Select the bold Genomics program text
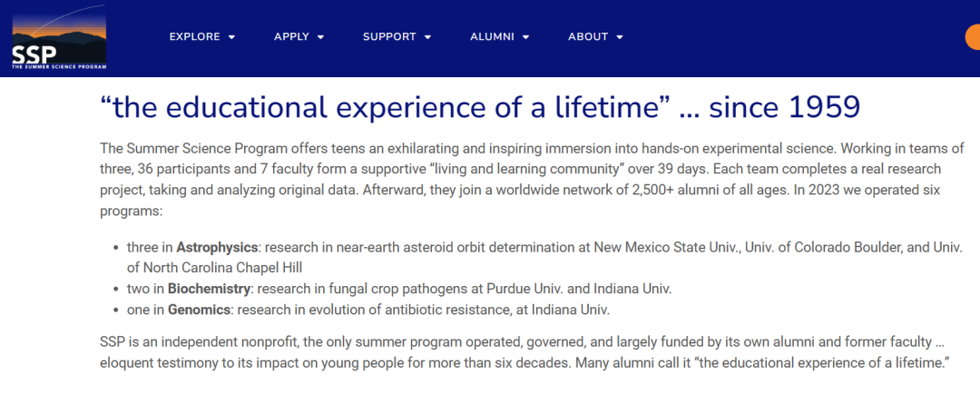This screenshot has height=404, width=980. tap(199, 310)
